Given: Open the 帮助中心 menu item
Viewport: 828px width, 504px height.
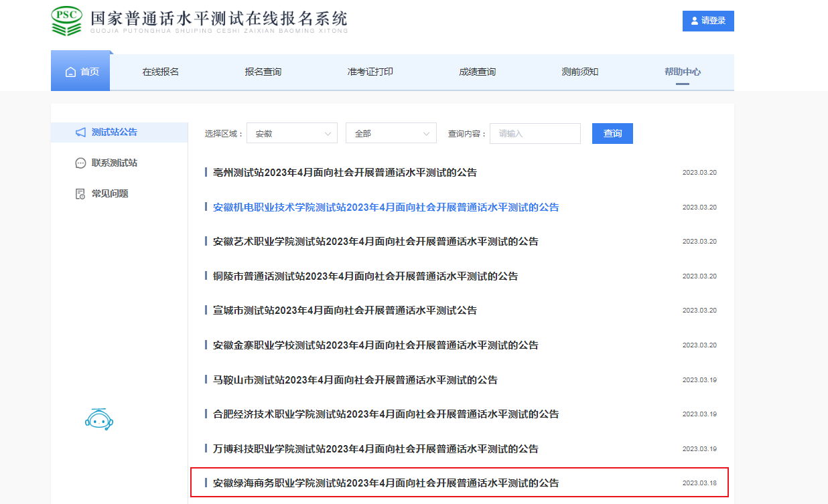Looking at the screenshot, I should (x=682, y=72).
